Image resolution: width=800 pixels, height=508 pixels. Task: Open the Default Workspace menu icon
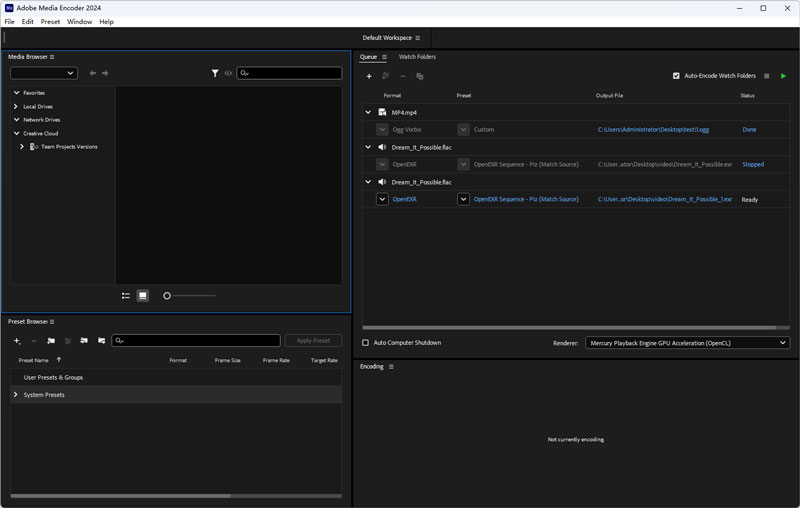(x=418, y=38)
